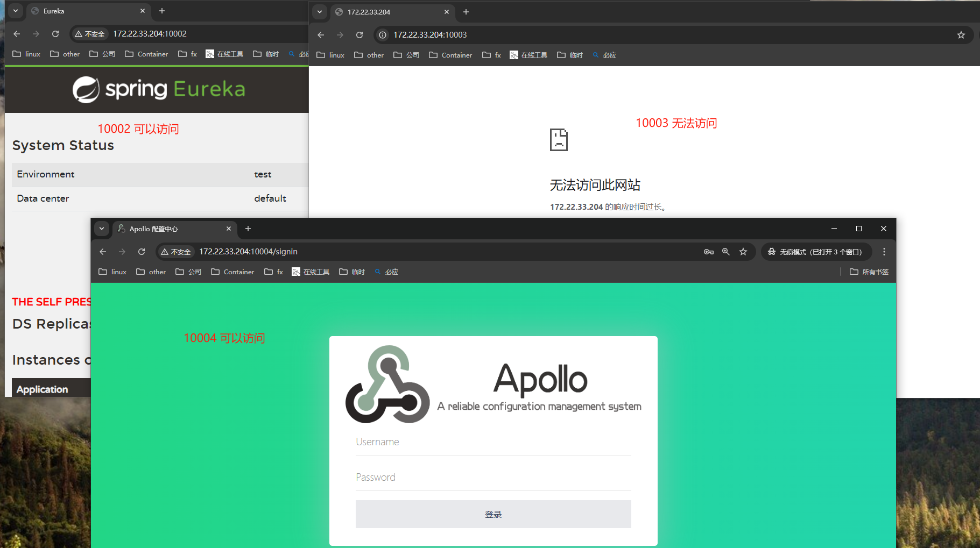Click the Username input field
This screenshot has height=548, width=980.
(x=493, y=442)
